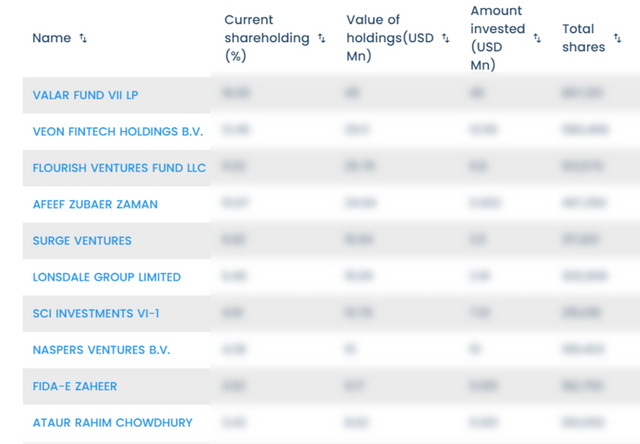Screen dimensions: 640x444
Task: Sort by Amount invested icon
Action: 537,38
